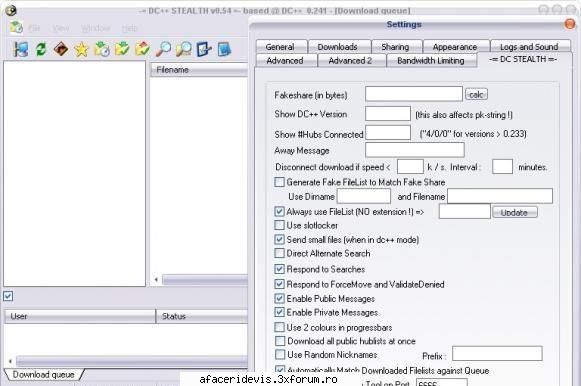Switch to the Advanced tab
The image size is (581, 386).
click(286, 60)
